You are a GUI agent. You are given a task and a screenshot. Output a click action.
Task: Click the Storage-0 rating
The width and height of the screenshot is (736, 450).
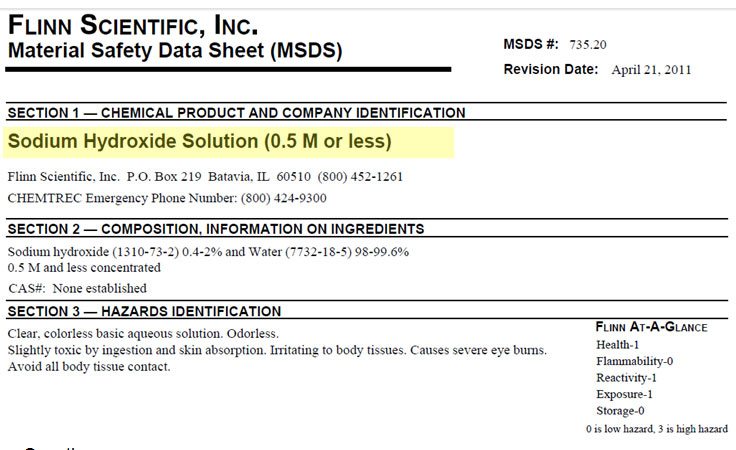click(x=620, y=411)
